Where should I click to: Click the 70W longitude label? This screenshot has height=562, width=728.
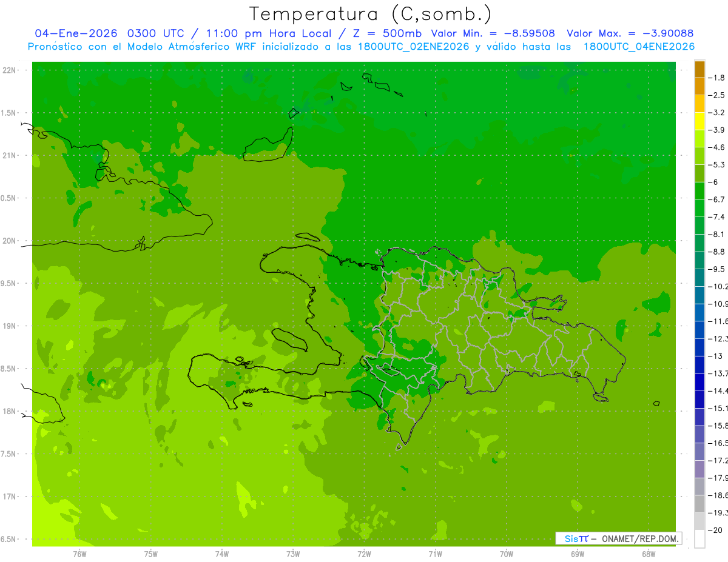[x=506, y=554]
